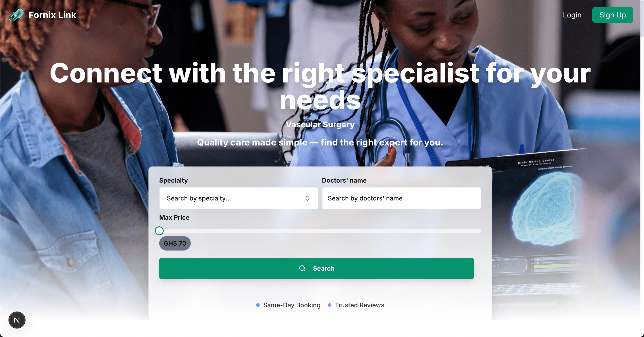Click the up-down chevron in Specialty field
The image size is (644, 337).
point(307,198)
